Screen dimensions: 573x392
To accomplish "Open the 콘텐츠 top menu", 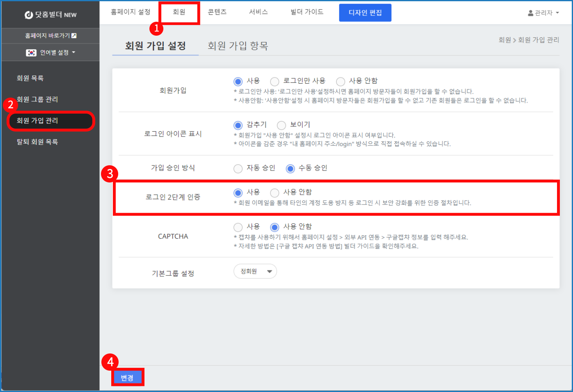I will 217,12.
